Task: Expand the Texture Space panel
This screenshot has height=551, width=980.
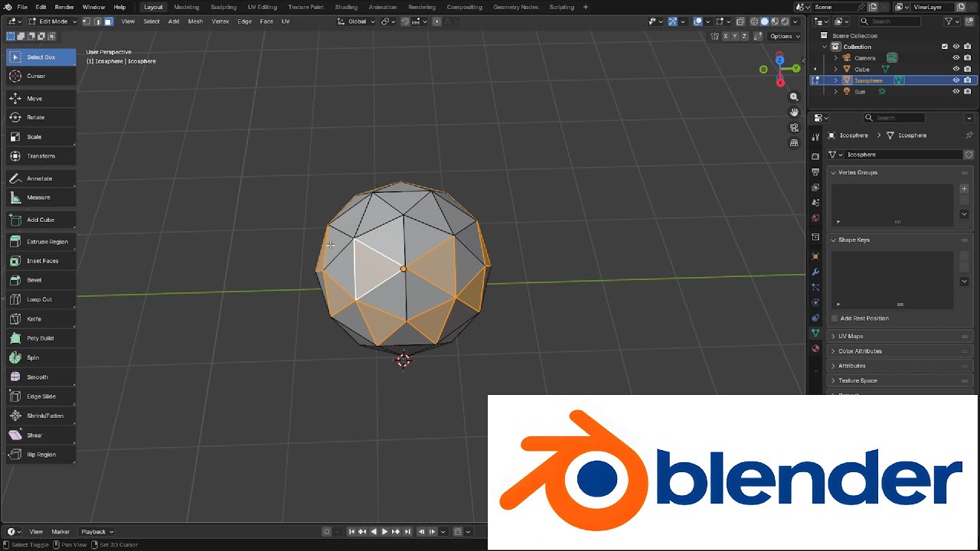Action: [x=898, y=380]
